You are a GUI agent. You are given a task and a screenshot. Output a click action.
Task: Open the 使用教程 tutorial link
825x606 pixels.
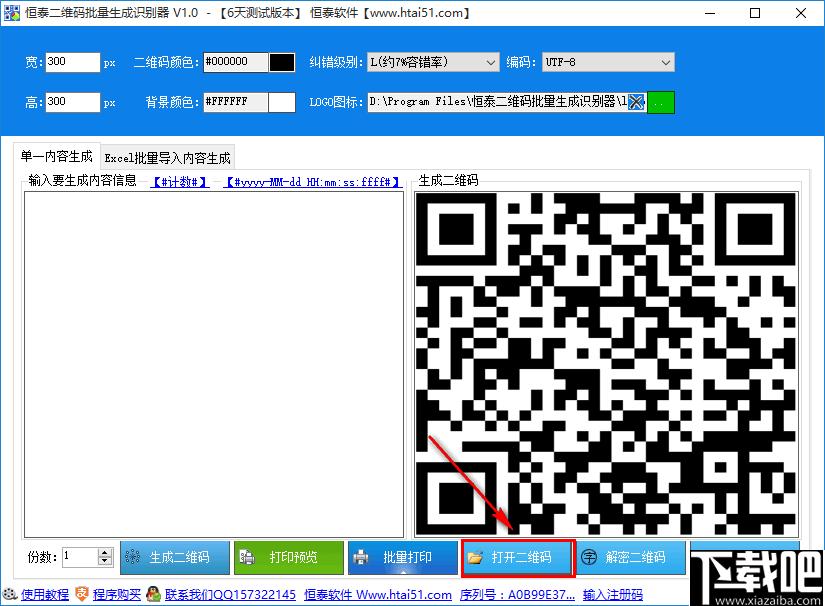[45, 594]
